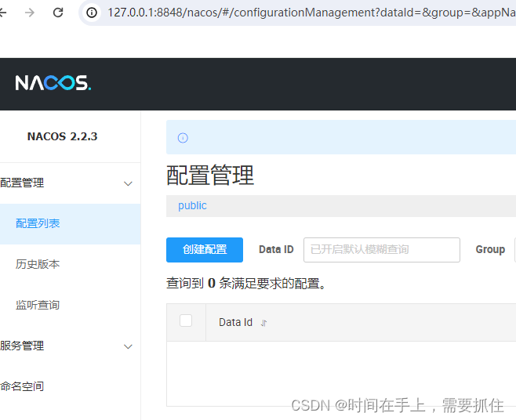516x420 pixels.
Task: Reload the page with the browser refresh icon
Action: (58, 13)
